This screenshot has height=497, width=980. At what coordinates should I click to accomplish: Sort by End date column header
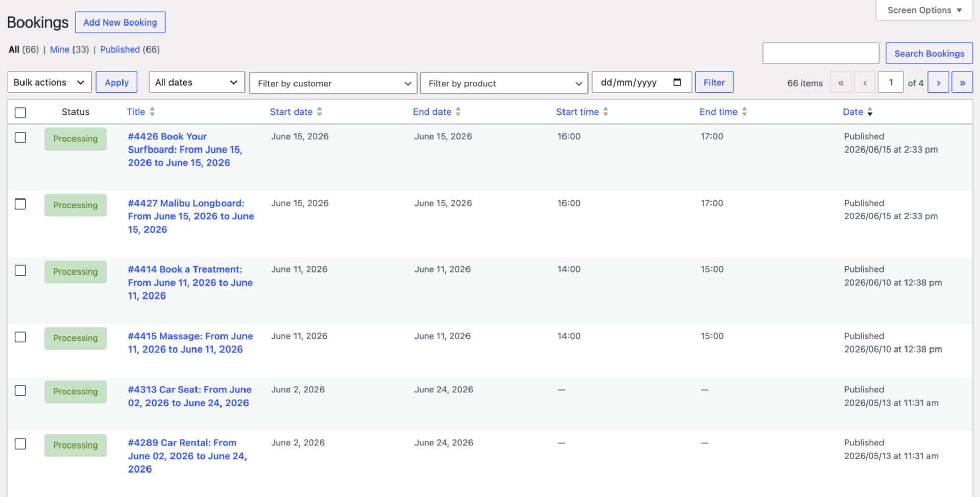(x=432, y=112)
